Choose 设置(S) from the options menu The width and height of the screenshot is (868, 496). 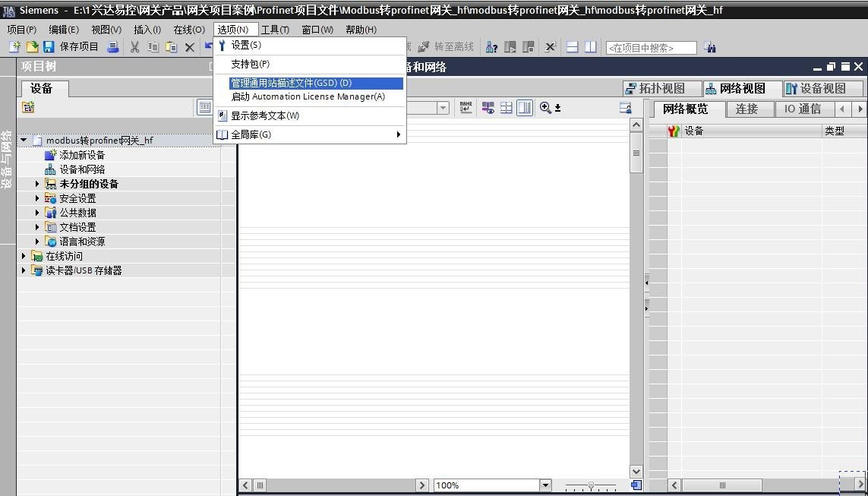tap(310, 46)
